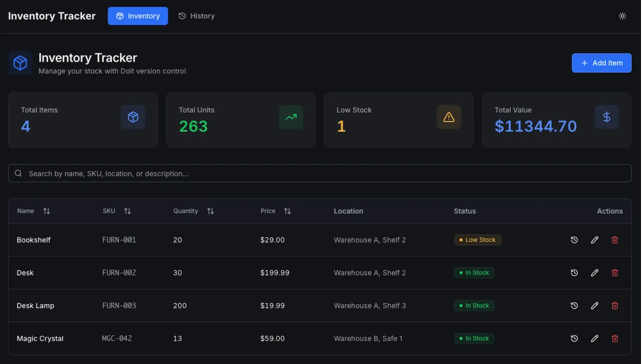Click the box logo next to Inventory Tracker heading
Image resolution: width=641 pixels, height=364 pixels.
pos(20,63)
